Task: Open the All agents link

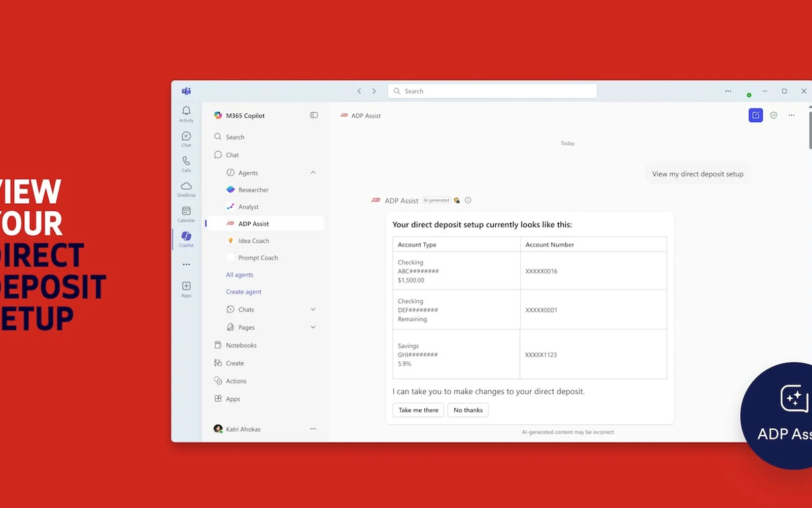Action: tap(240, 275)
